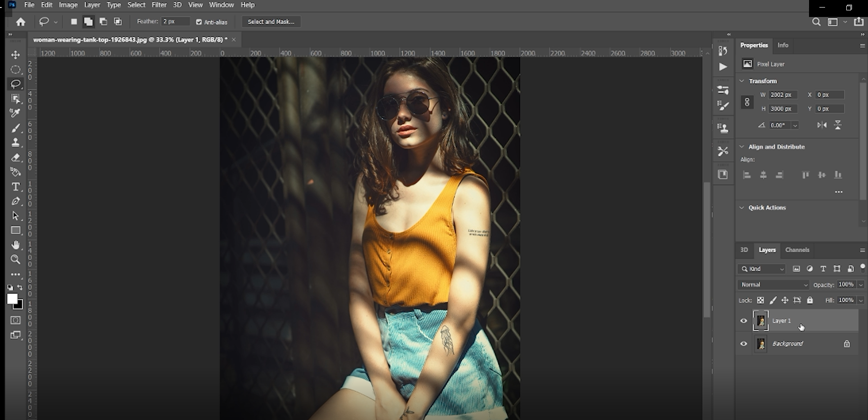This screenshot has width=868, height=420.
Task: Click the Select and Mask button
Action: (x=271, y=22)
